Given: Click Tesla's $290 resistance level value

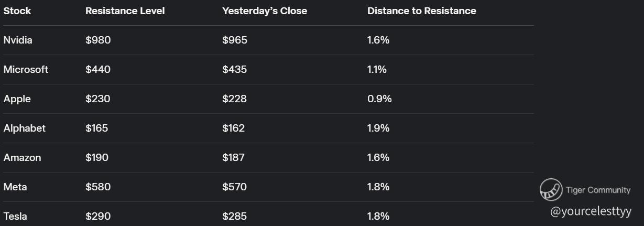Looking at the screenshot, I should click(x=98, y=217).
